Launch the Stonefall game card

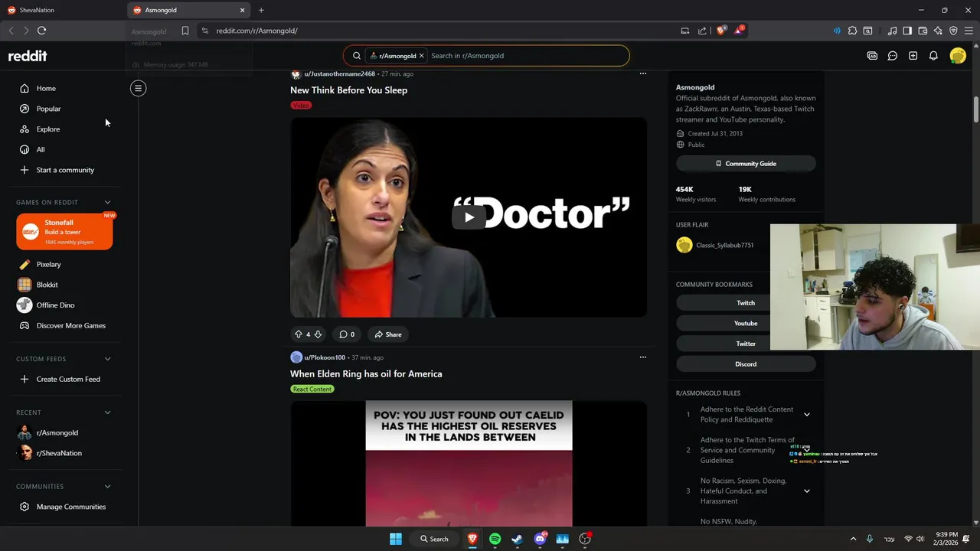(64, 232)
